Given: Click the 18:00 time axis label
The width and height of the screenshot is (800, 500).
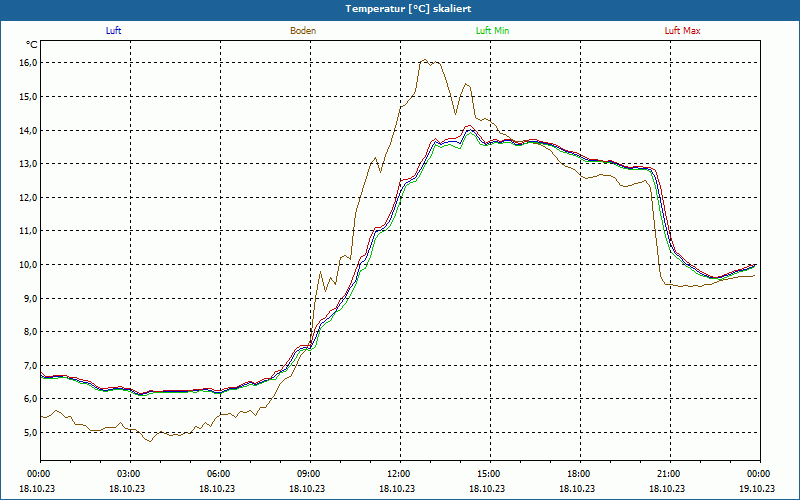Looking at the screenshot, I should click(x=580, y=474).
